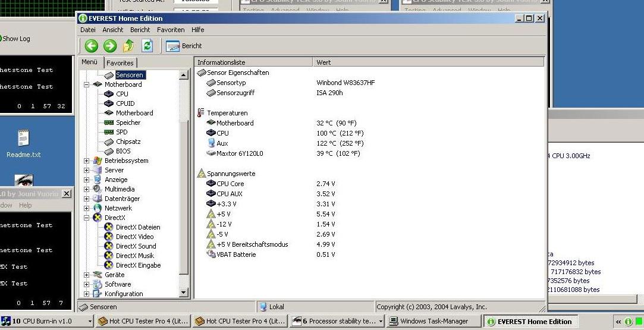Screen dimensions: 644x330
Task: Expand the Netzwerk node
Action: click(87, 208)
